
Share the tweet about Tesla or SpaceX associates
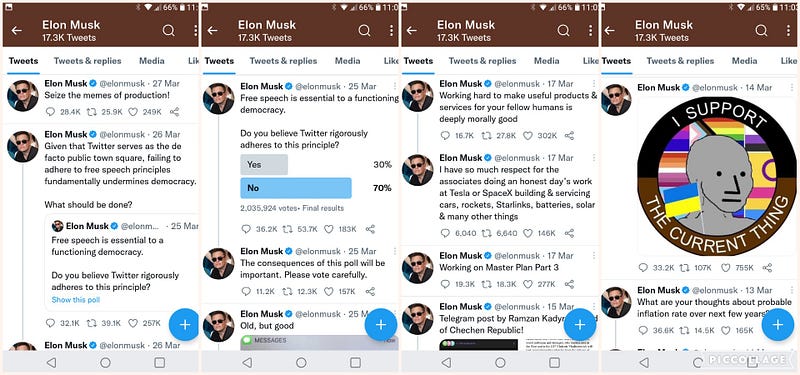click(x=569, y=233)
